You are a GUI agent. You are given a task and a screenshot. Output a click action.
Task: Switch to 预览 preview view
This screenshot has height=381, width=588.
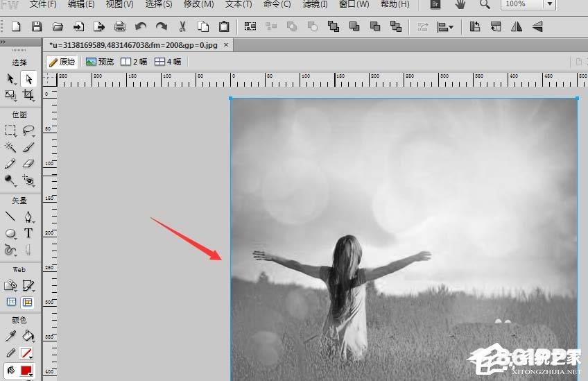click(x=100, y=62)
